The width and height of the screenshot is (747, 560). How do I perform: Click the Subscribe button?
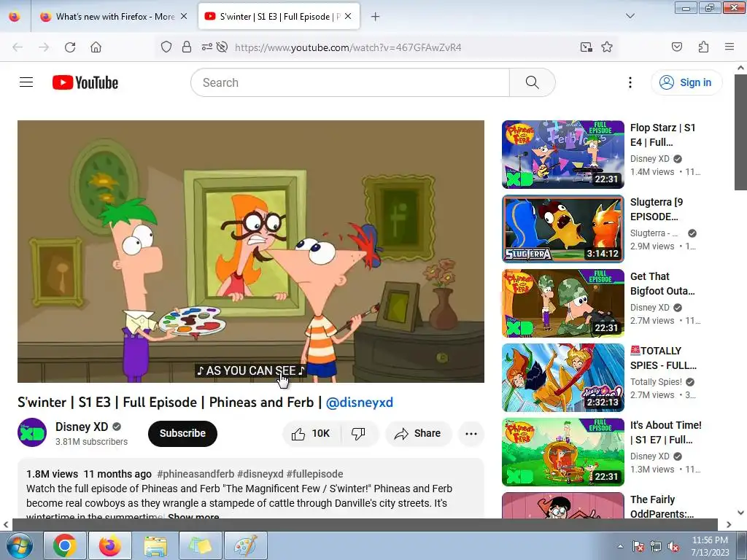click(182, 433)
